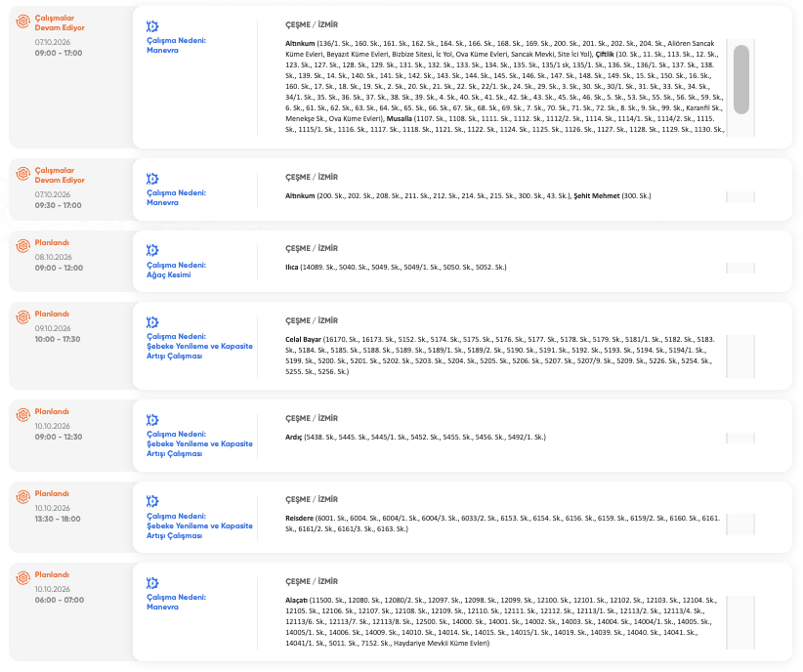Click the planned status icon dated 08.10.2026
Image resolution: width=803 pixels, height=672 pixels.
point(23,246)
